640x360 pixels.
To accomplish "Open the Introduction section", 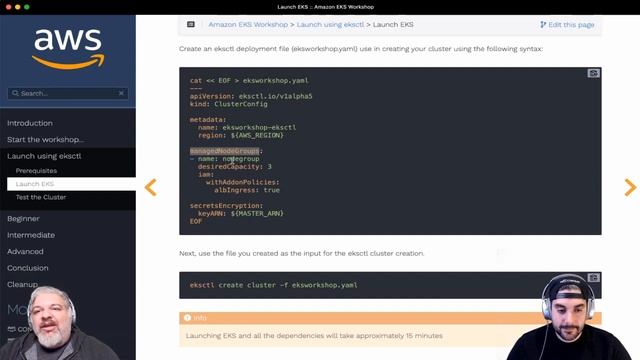I will click(30, 123).
